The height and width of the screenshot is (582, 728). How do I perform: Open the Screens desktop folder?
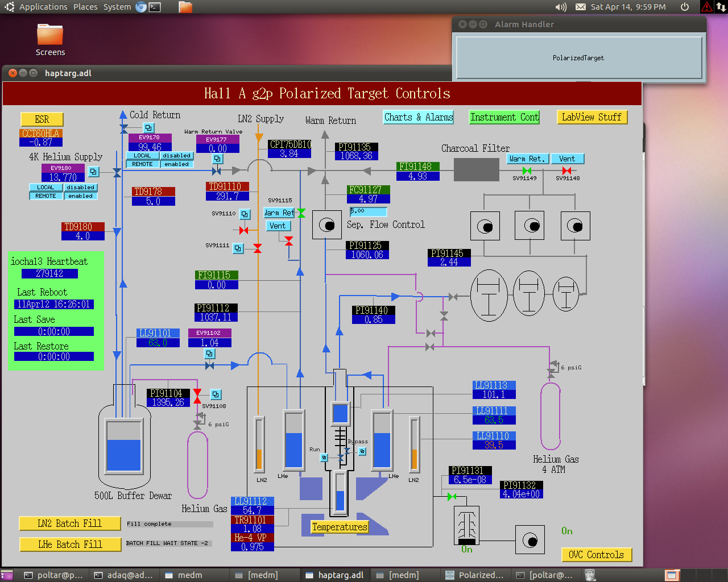click(x=50, y=40)
